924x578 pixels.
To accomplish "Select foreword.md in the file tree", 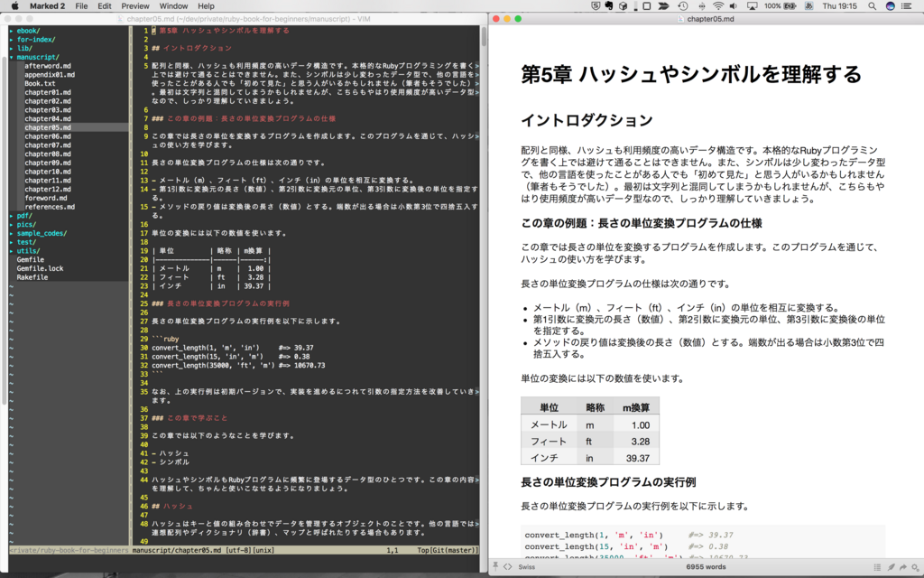I will click(46, 198).
